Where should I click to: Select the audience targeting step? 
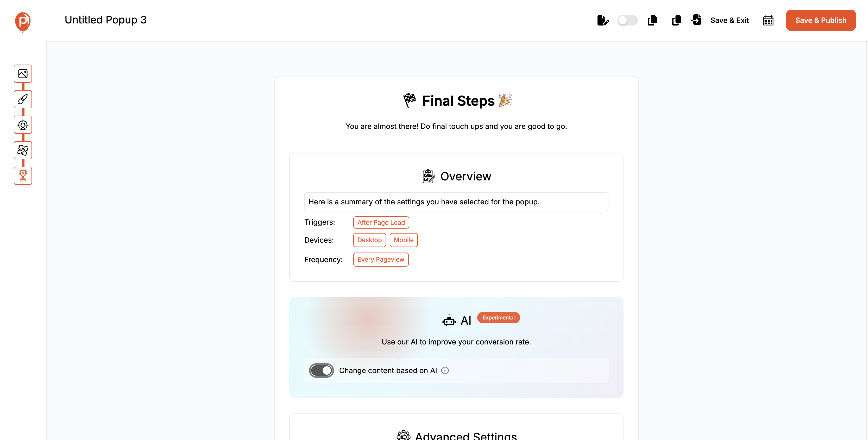click(23, 125)
